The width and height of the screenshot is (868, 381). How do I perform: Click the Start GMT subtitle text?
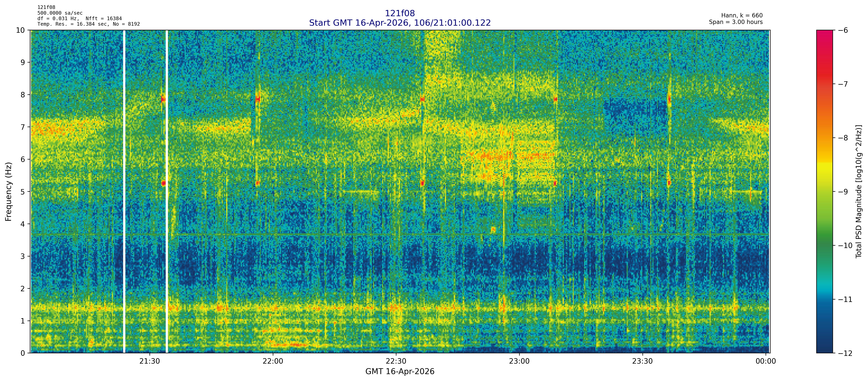coord(400,23)
